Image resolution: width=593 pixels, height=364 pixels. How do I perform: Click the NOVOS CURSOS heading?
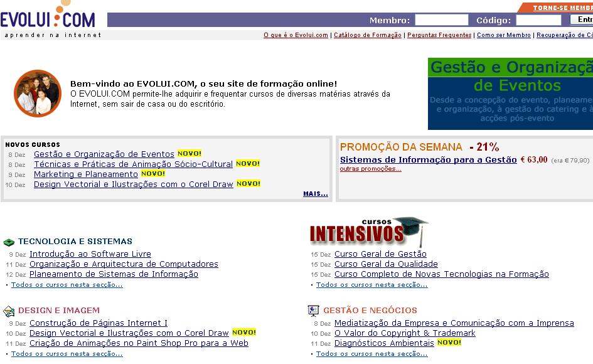33,144
